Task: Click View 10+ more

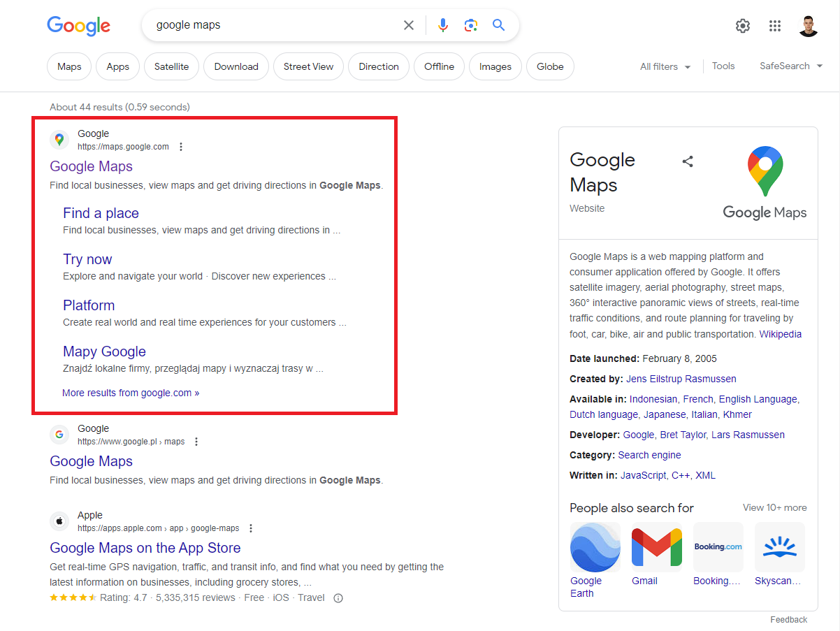Action: [x=774, y=507]
